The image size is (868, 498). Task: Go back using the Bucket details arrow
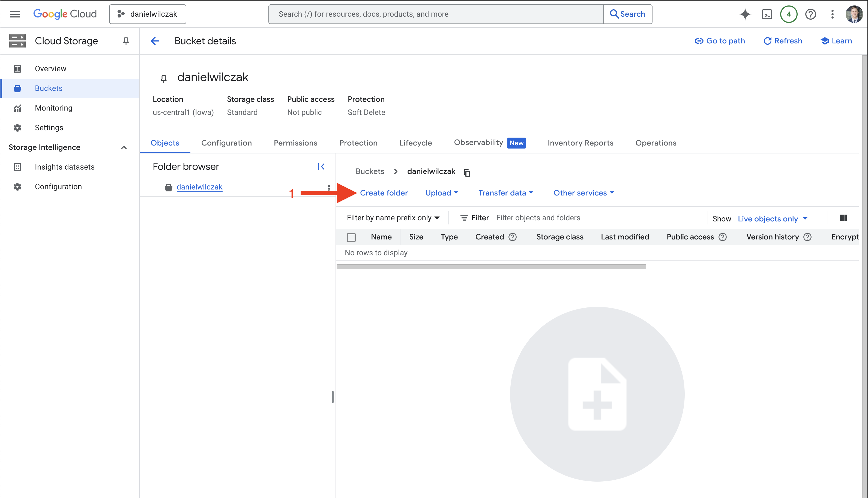point(155,41)
